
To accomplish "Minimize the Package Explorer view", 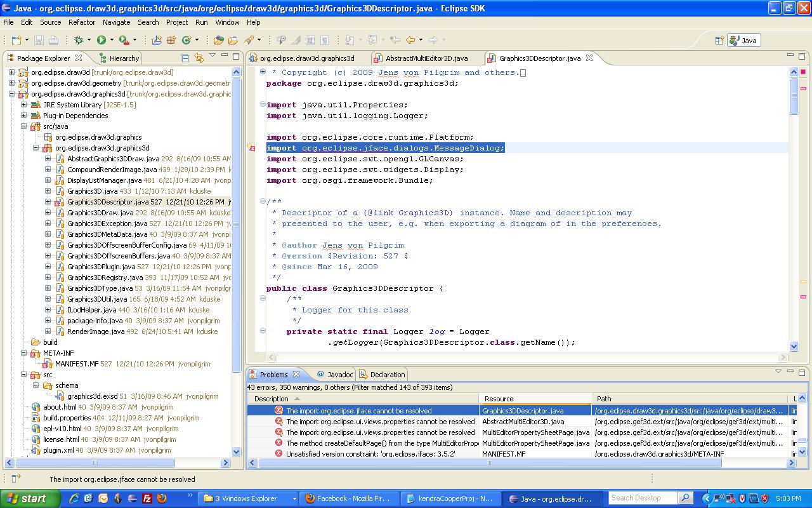I will [x=224, y=56].
